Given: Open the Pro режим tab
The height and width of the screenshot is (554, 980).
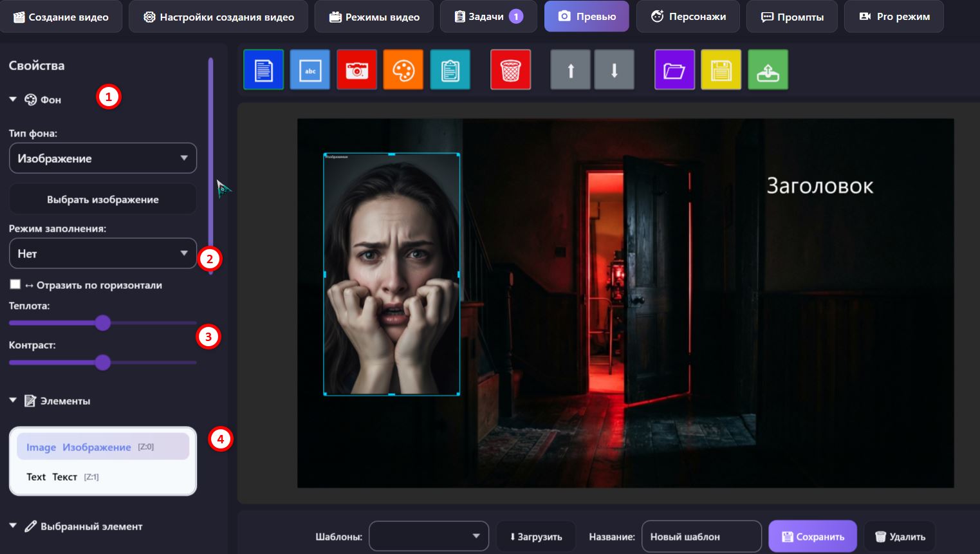Looking at the screenshot, I should [894, 17].
